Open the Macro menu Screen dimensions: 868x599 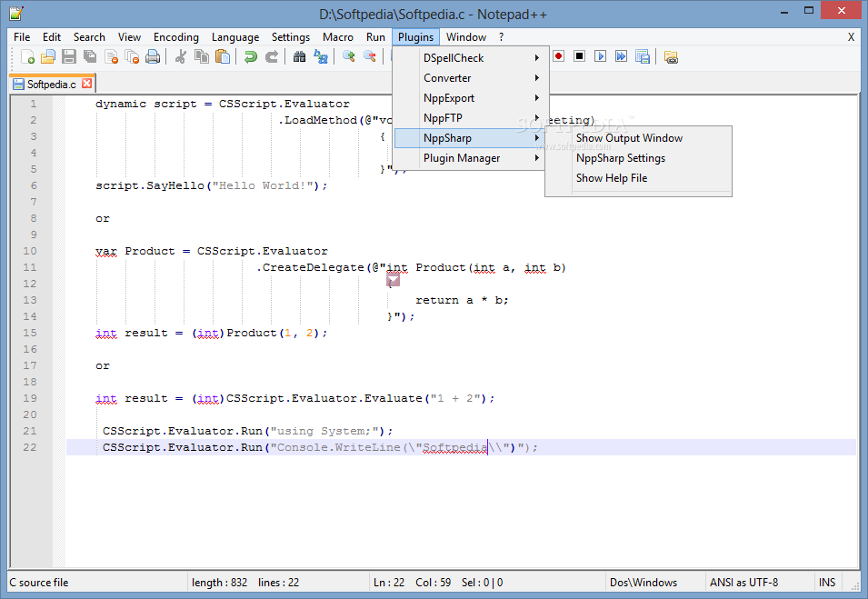coord(338,37)
